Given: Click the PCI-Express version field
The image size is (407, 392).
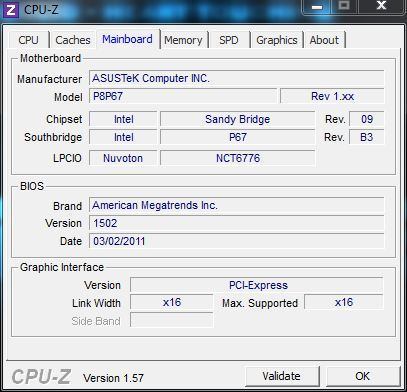Looking at the screenshot, I should pyautogui.click(x=257, y=285).
